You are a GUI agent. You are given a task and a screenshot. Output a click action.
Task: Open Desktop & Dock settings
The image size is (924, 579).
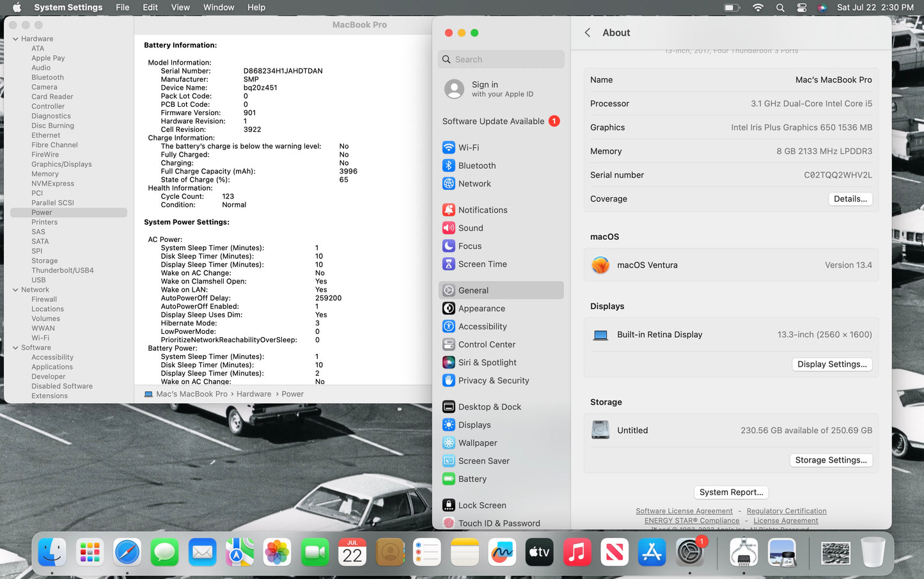pos(489,406)
